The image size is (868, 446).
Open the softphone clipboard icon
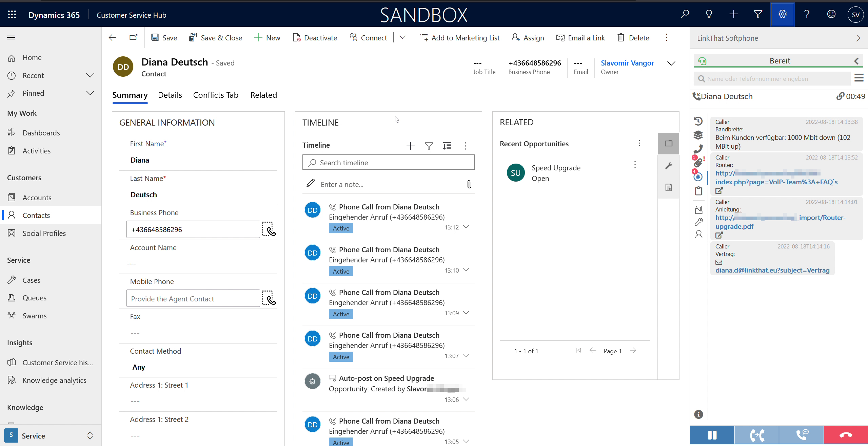pyautogui.click(x=698, y=191)
